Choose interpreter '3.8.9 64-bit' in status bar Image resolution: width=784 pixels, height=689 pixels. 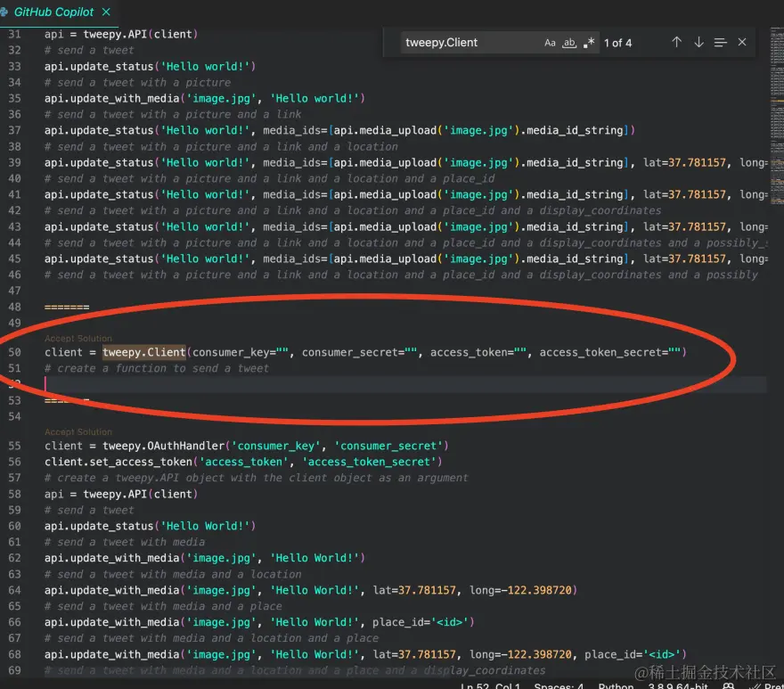[678, 685]
